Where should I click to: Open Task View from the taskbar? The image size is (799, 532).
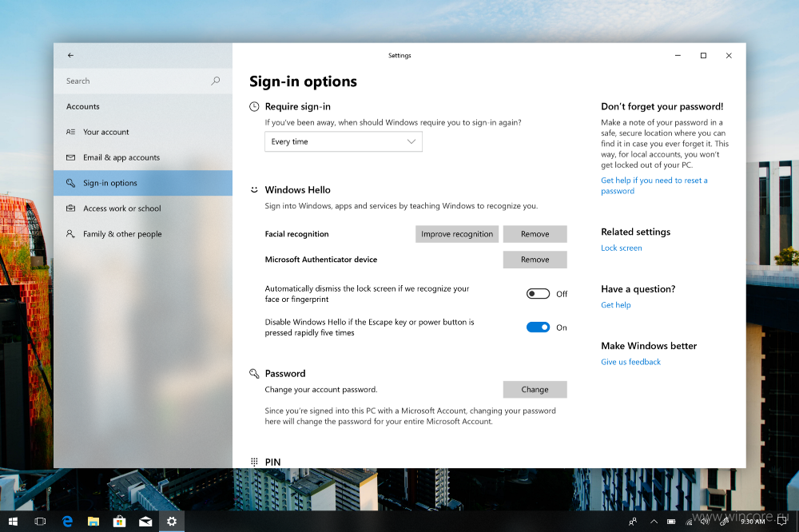click(x=40, y=522)
